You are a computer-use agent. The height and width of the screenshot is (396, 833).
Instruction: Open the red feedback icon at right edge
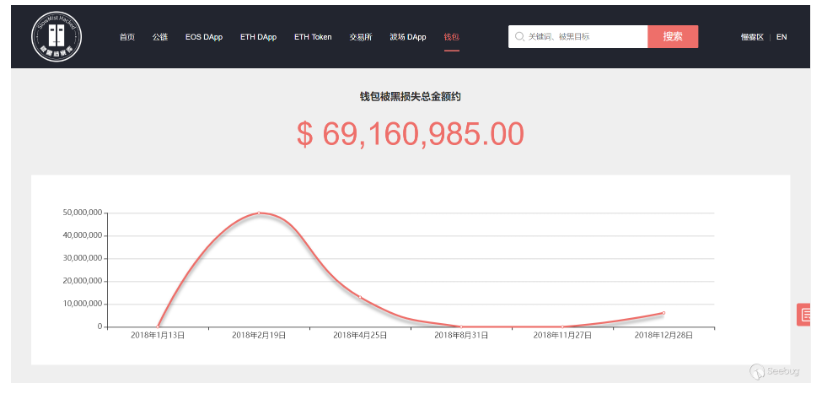tap(804, 315)
